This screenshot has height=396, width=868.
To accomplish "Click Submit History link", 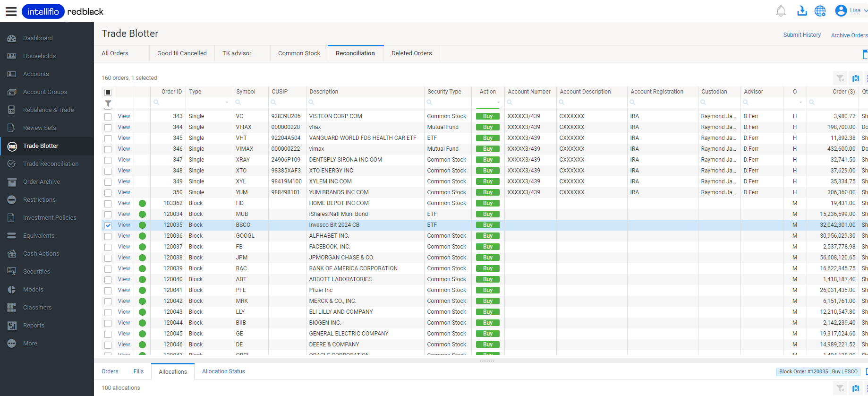I will tap(802, 35).
